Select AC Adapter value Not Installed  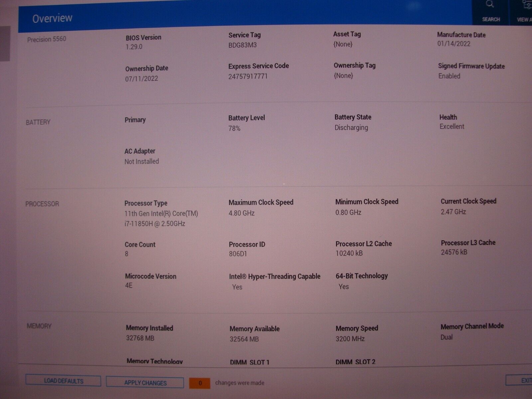(x=142, y=161)
